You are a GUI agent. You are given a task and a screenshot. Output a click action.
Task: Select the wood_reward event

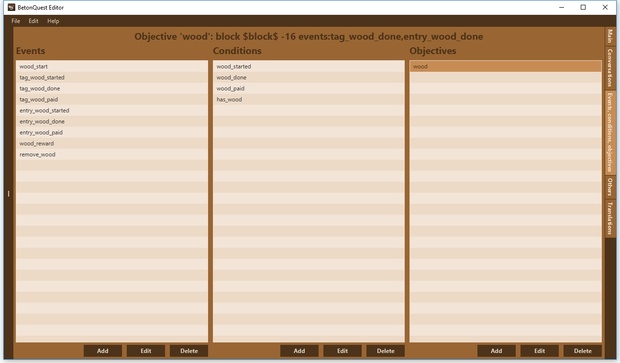[x=112, y=144]
